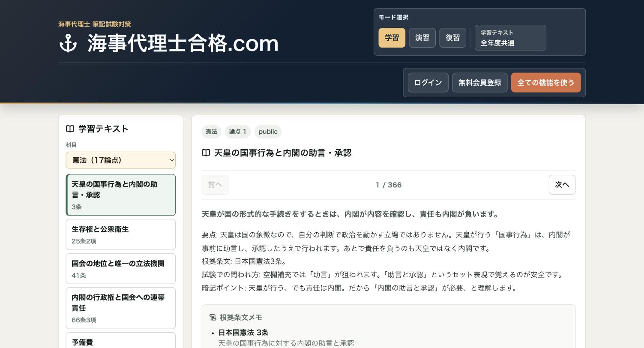
Task: Open the 学習テキスト 全年度共通 selector
Action: pyautogui.click(x=510, y=38)
